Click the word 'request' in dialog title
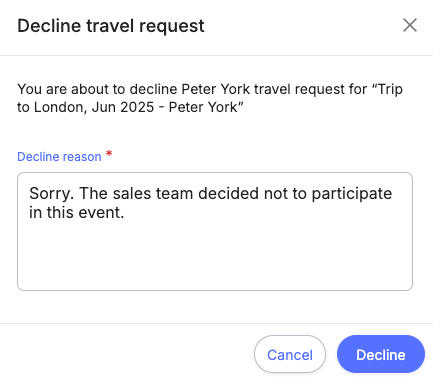 pos(171,27)
